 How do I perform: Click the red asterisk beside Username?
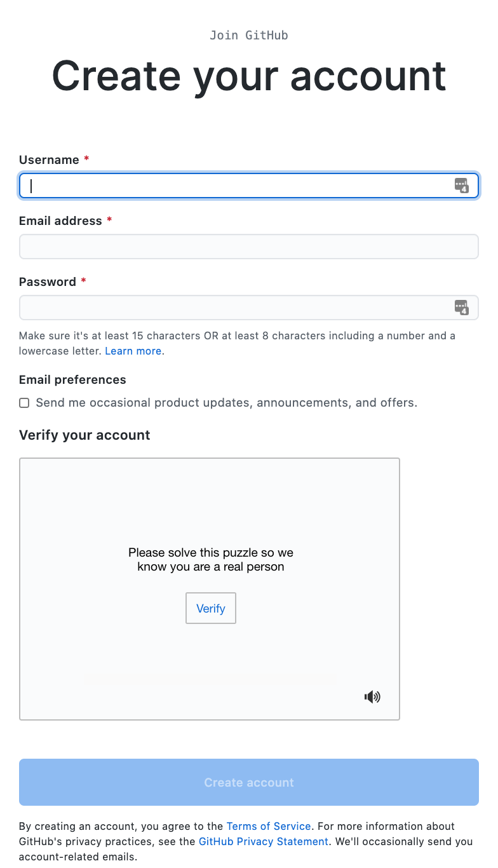point(86,159)
